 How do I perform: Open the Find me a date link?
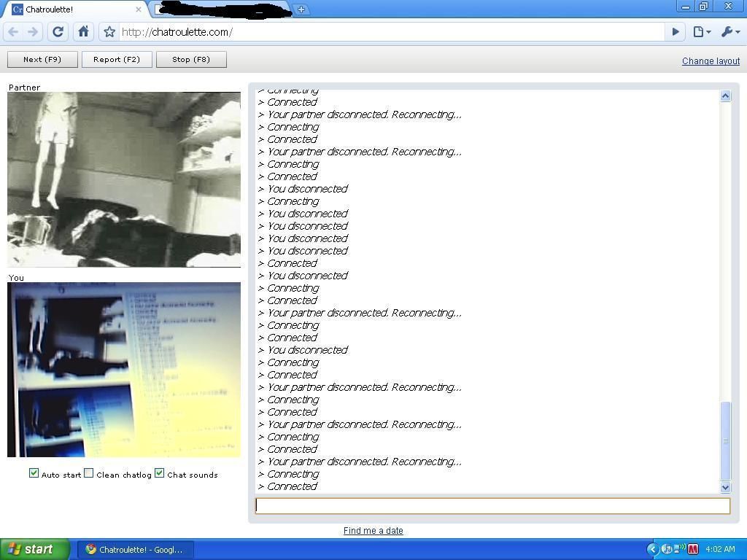coord(373,531)
